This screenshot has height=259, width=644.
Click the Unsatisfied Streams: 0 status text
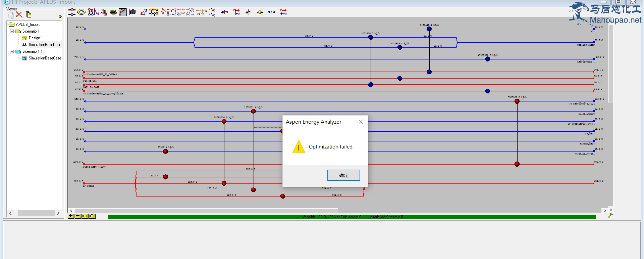click(x=385, y=217)
